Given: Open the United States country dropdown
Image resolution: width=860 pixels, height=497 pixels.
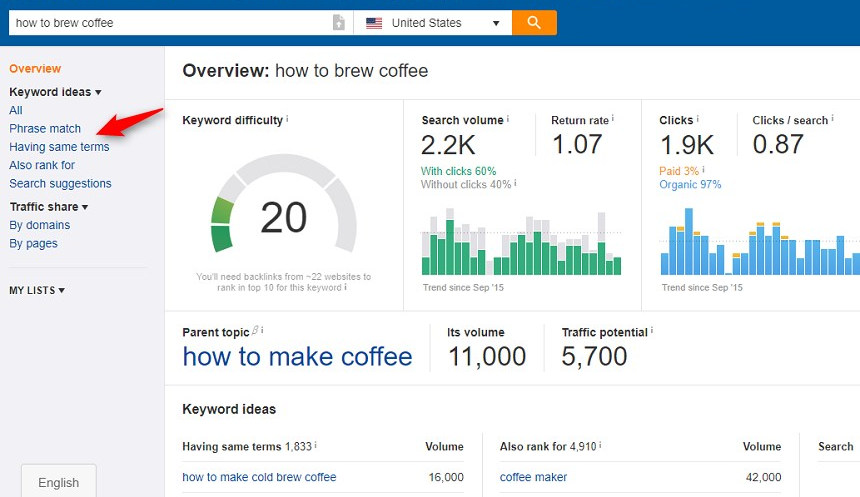Looking at the screenshot, I should coord(433,23).
